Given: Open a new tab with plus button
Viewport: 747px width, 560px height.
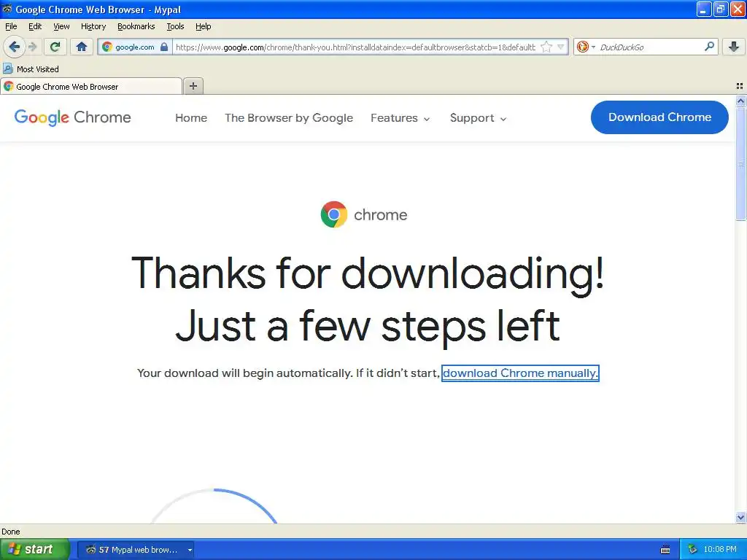Looking at the screenshot, I should 193,86.
